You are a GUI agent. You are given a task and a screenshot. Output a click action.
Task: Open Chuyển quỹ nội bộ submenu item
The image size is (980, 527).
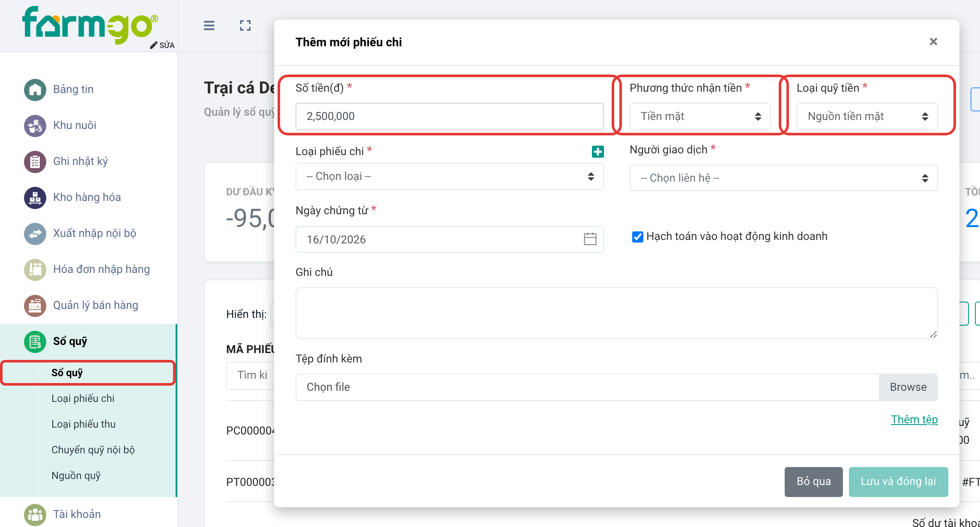pos(93,450)
